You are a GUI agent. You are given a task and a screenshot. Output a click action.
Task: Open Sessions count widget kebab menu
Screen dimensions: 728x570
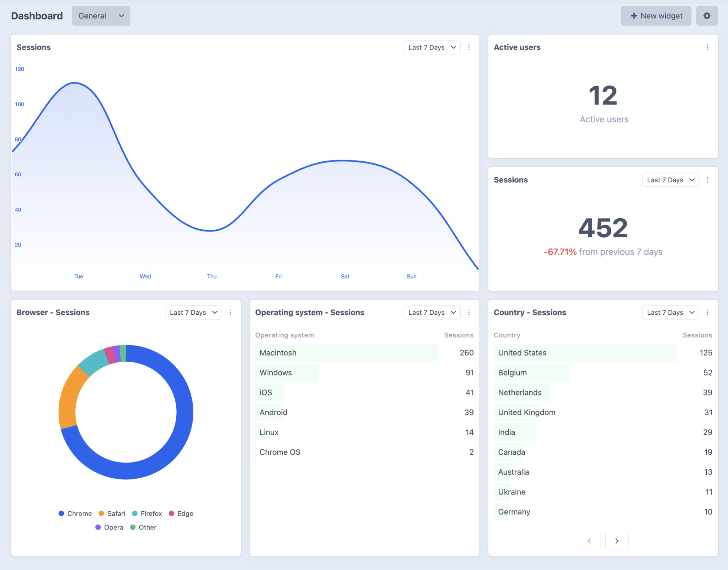[x=707, y=180]
